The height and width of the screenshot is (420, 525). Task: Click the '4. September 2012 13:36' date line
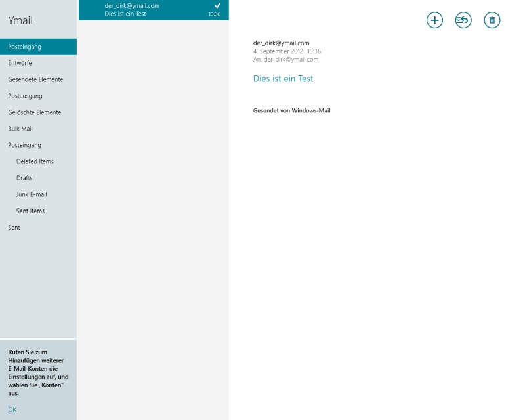(287, 51)
